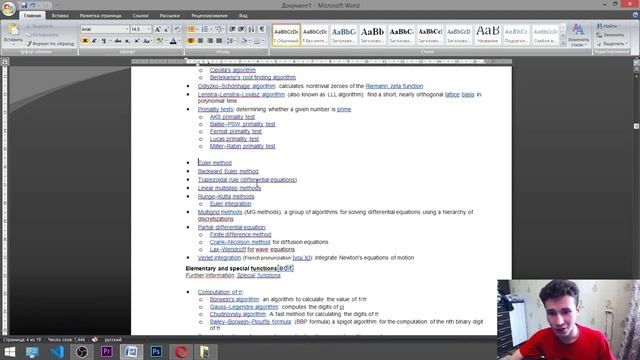Screen dimensions: 640x360
Task: Apply the font color
Action: [x=173, y=41]
